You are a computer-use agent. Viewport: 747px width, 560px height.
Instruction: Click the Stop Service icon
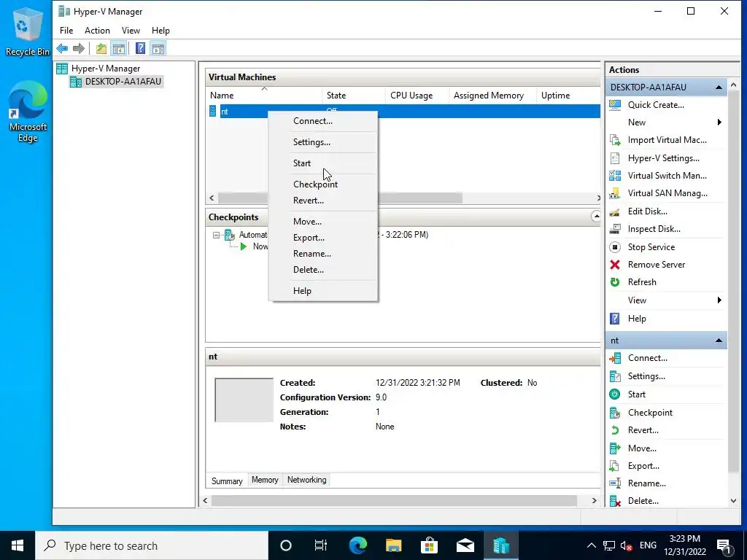(615, 247)
